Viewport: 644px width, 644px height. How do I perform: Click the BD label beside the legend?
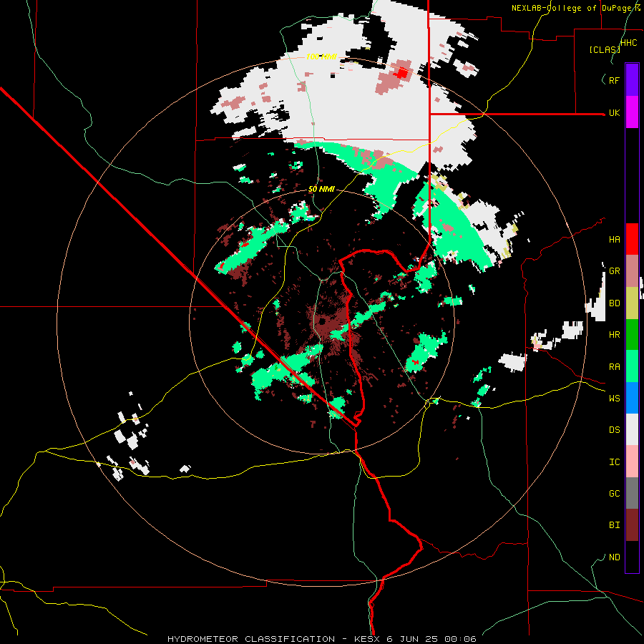[614, 303]
